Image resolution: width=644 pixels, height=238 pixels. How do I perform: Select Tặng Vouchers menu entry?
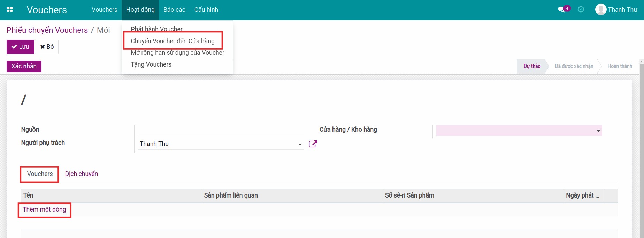coord(151,64)
